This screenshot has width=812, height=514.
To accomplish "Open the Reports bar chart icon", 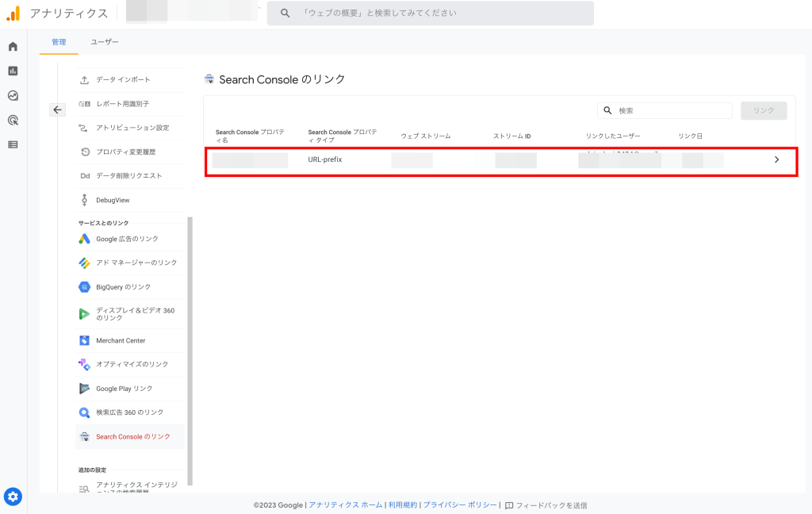I will tap(13, 71).
